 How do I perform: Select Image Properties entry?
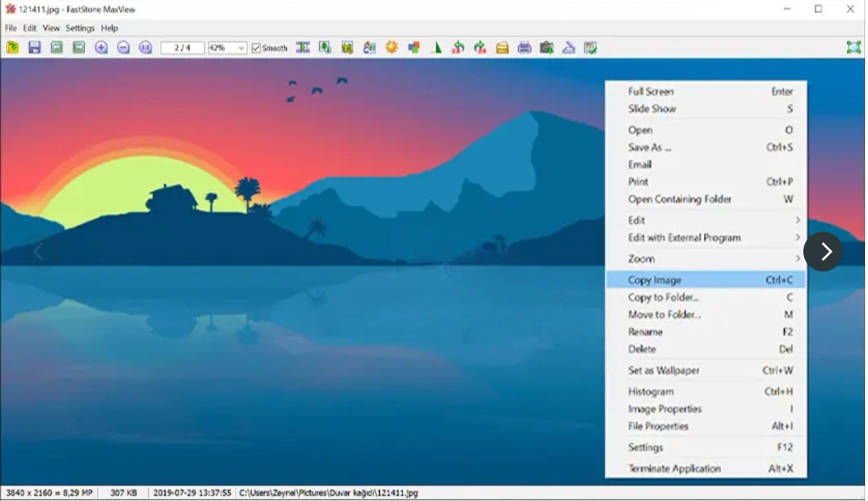[706, 408]
